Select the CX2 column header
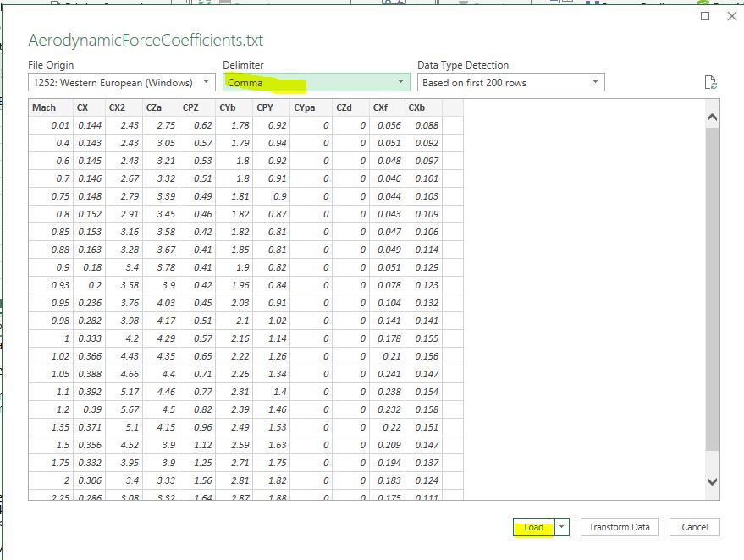744x560 pixels. click(117, 107)
